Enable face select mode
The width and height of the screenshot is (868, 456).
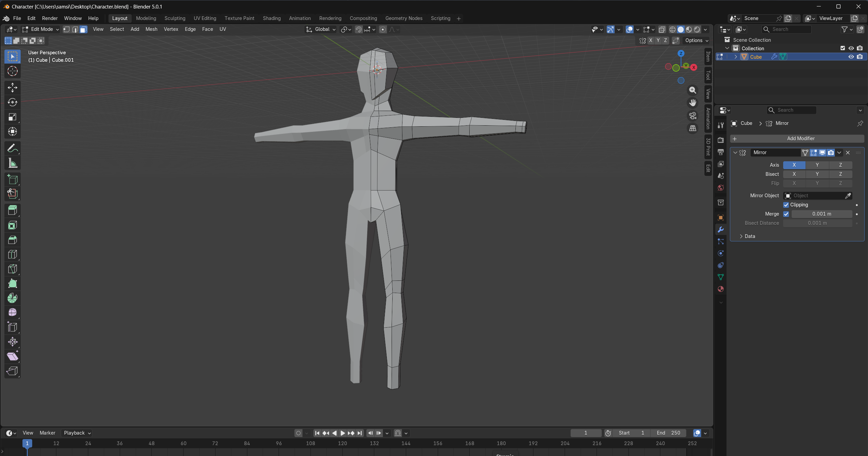click(x=83, y=29)
